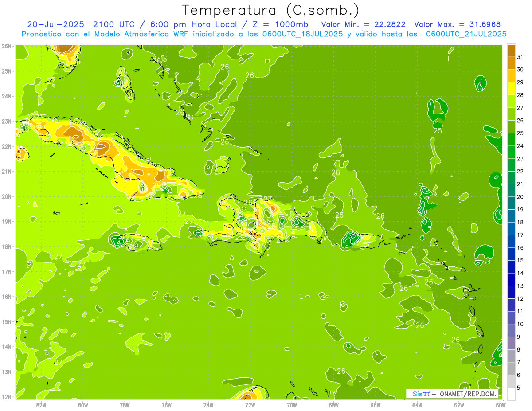Click the legend value 18
The height and width of the screenshot is (411, 532).
click(520, 222)
